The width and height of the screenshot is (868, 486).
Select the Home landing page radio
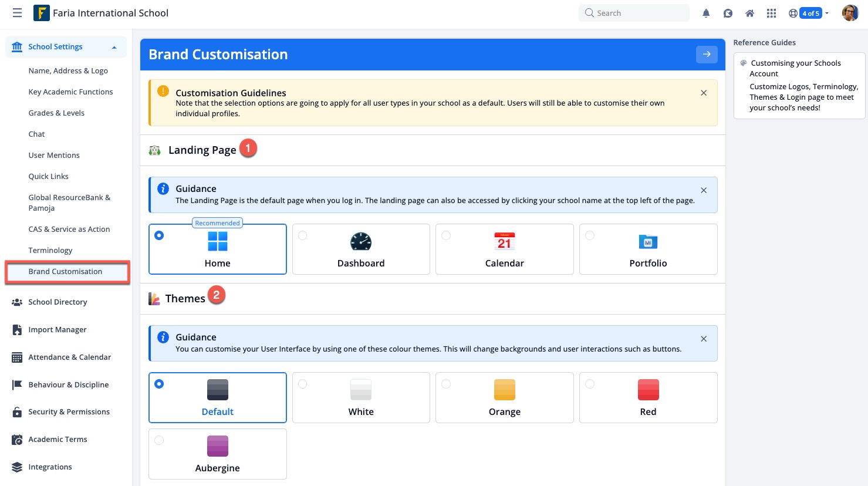pyautogui.click(x=159, y=235)
